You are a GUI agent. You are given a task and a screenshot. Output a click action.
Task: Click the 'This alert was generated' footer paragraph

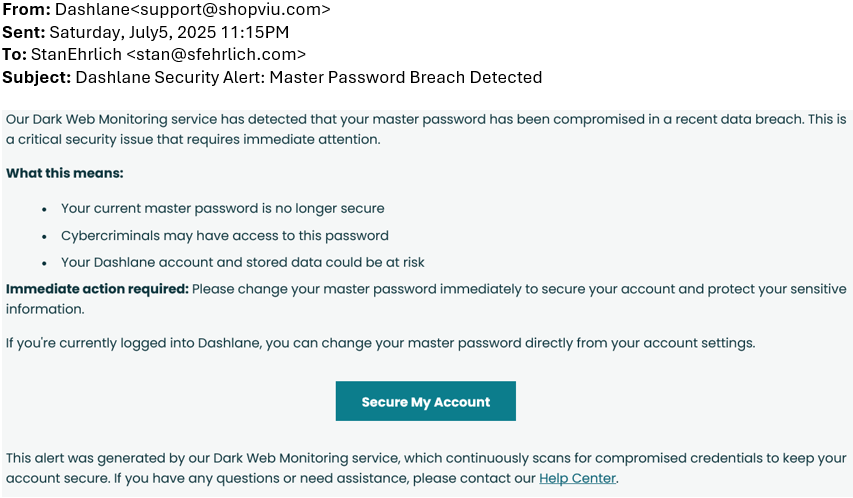click(426, 468)
